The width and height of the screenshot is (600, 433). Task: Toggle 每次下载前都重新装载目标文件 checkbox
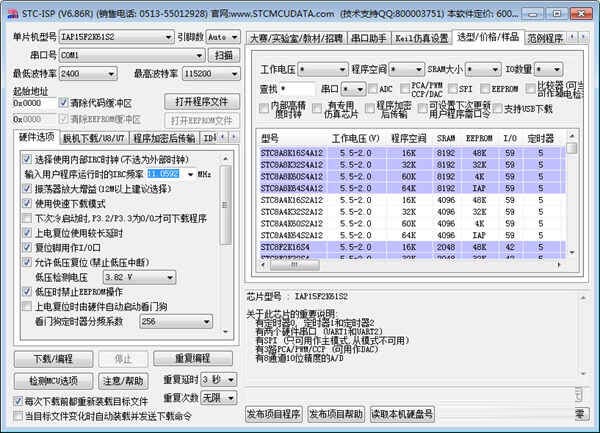click(17, 400)
